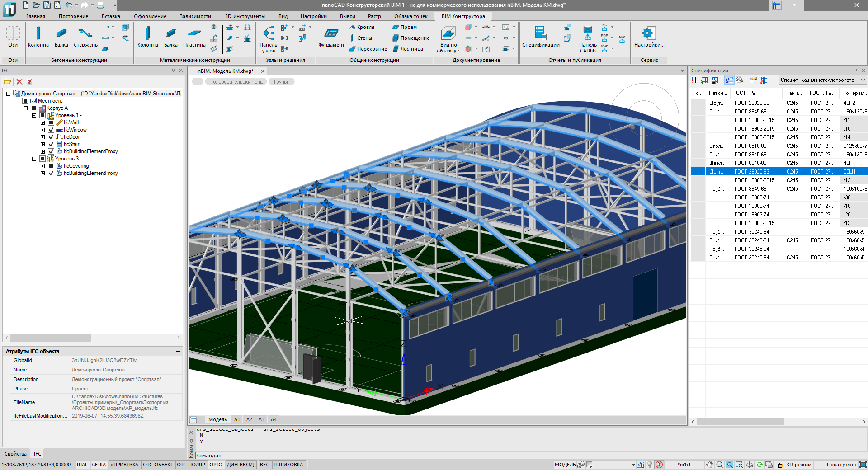Open the Спецификация металлопроката dropdown

pos(822,80)
